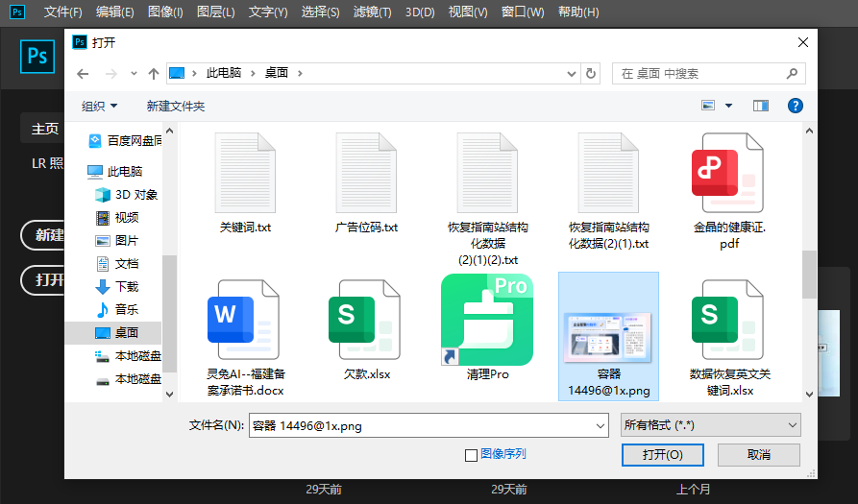This screenshot has height=504, width=858.
Task: Select the 欠款.xlsx spreadsheet icon
Action: click(x=364, y=320)
